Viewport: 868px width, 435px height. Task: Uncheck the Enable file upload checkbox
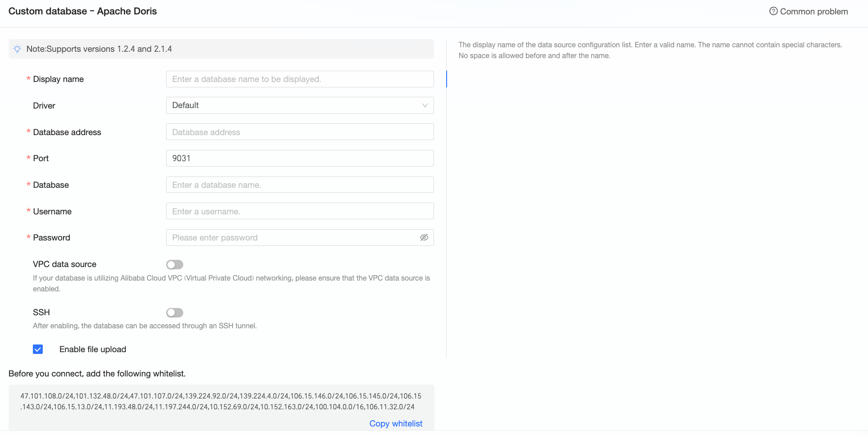(38, 349)
